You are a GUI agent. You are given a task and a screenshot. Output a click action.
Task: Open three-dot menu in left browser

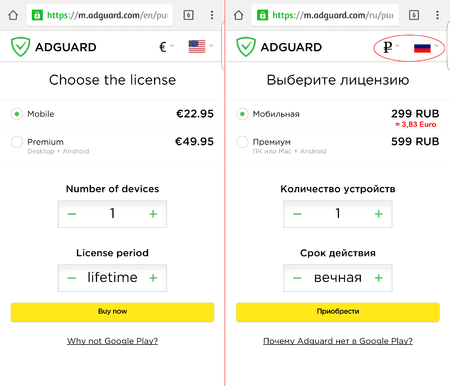pos(212,15)
